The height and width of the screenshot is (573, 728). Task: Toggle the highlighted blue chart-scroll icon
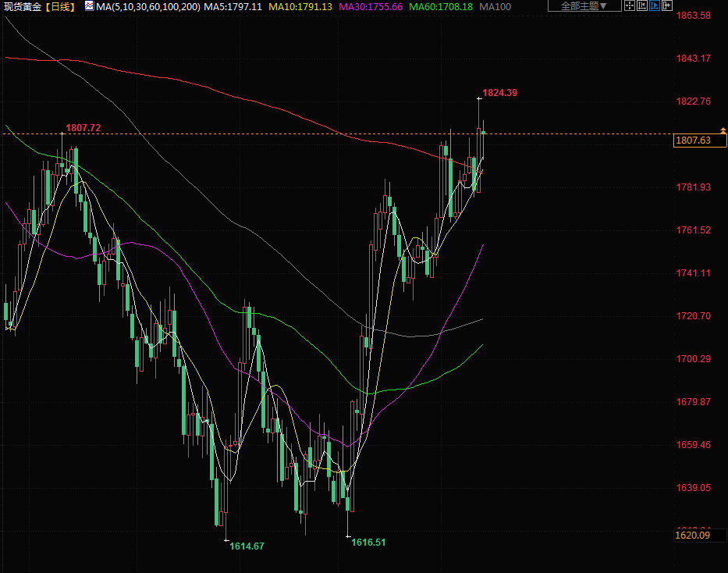[x=655, y=6]
